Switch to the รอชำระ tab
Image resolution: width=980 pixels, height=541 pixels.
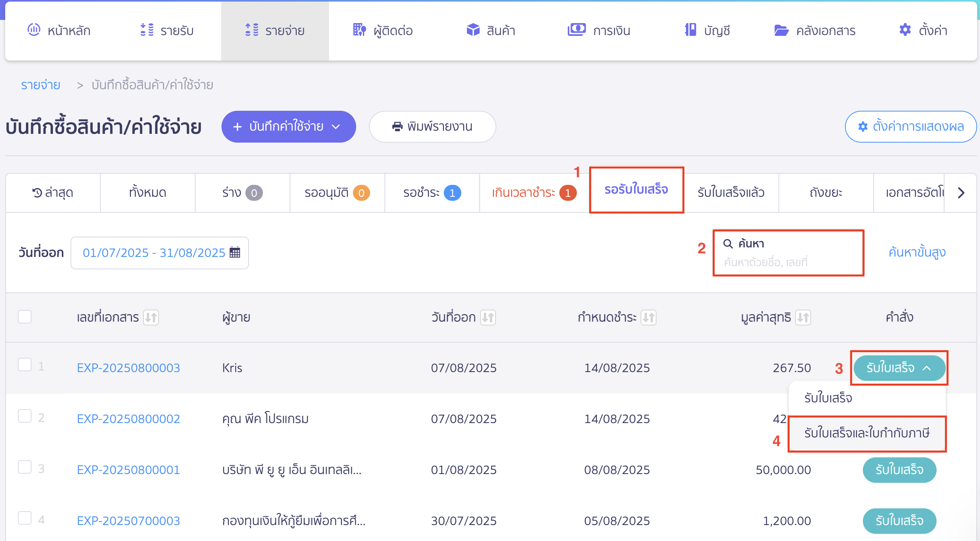[x=432, y=193]
